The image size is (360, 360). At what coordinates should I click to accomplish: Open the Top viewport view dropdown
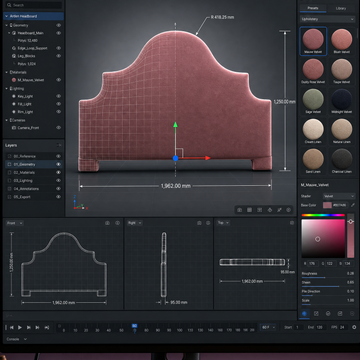pyautogui.click(x=223, y=223)
